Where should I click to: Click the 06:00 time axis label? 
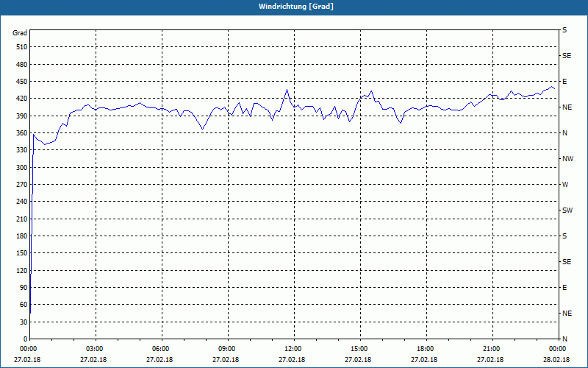click(160, 349)
